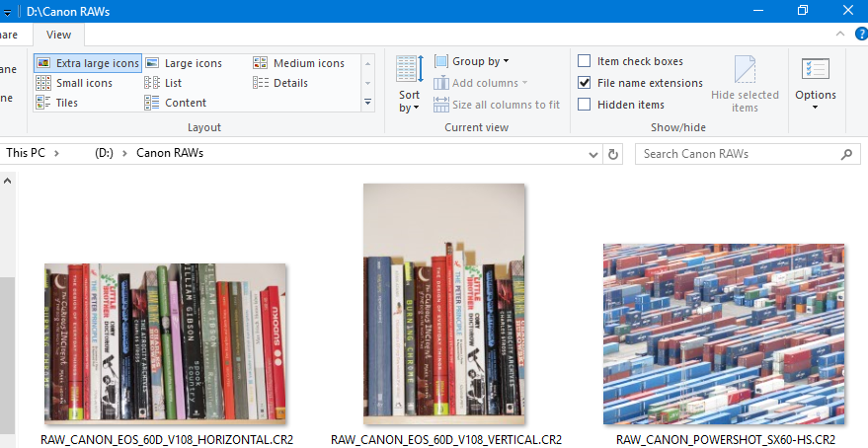Select Extra large icons layout

point(88,63)
